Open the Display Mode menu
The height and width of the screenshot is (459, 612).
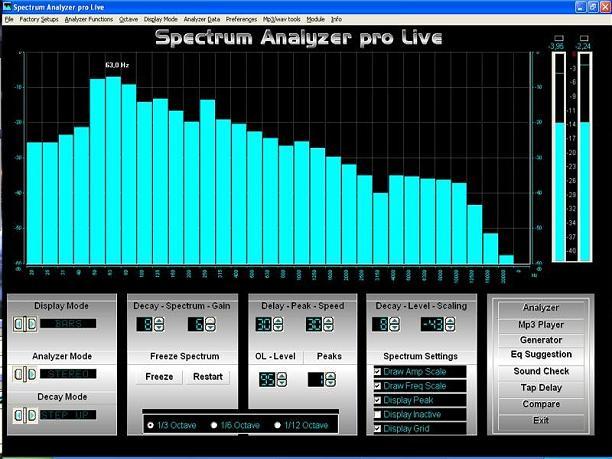pos(160,19)
